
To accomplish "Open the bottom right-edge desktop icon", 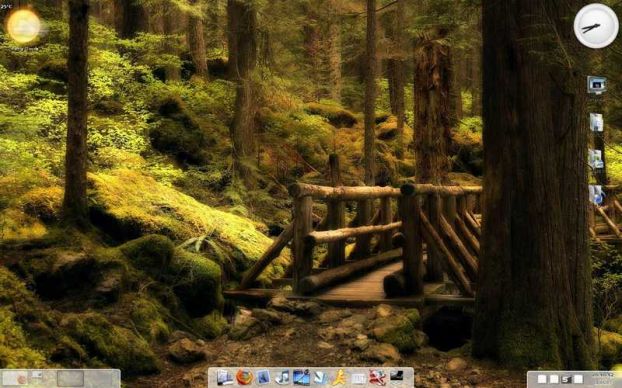I will (596, 194).
